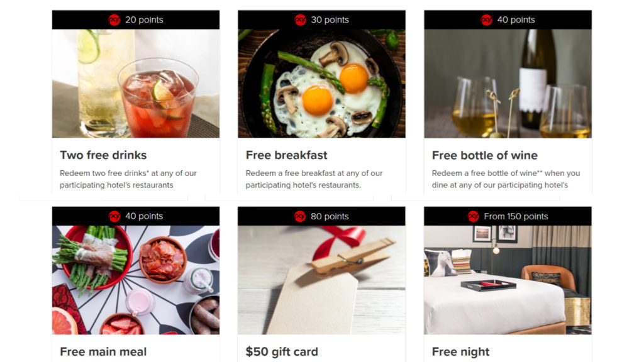Image resolution: width=644 pixels, height=362 pixels.
Task: Select the Free bottle of wine heading
Action: tap(485, 155)
